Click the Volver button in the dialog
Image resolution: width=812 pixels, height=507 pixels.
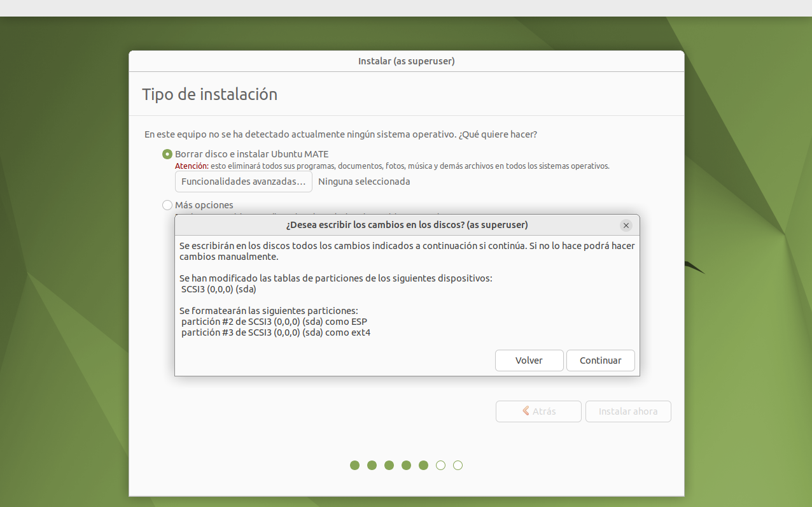529,361
